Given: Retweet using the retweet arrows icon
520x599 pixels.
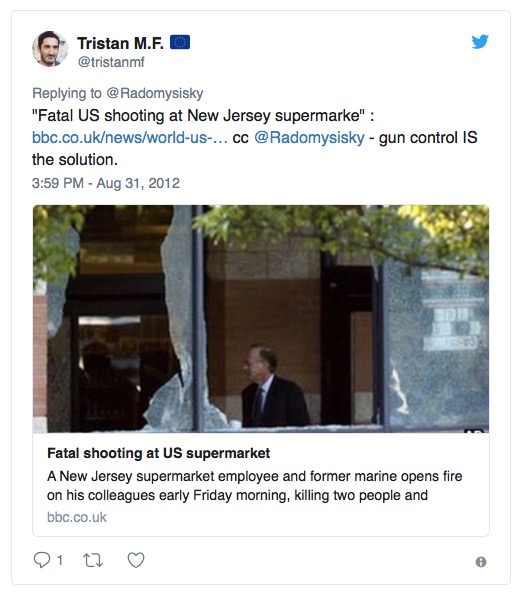Looking at the screenshot, I should (x=93, y=560).
